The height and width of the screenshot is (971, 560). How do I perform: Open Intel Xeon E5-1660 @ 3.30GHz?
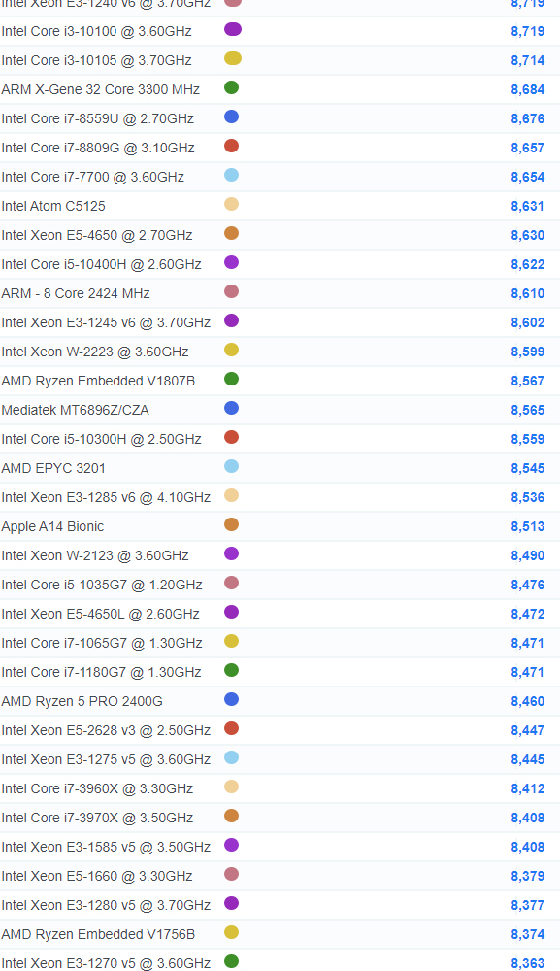[x=96, y=876]
